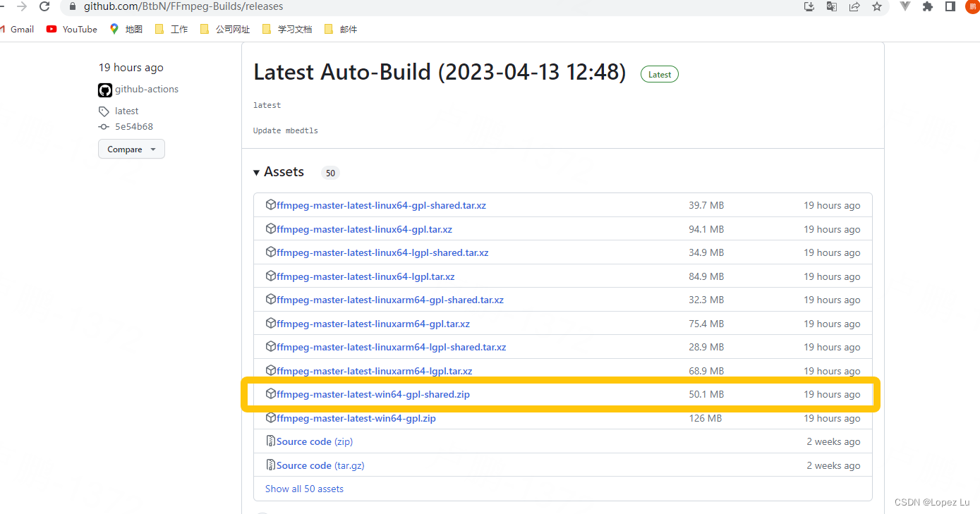The image size is (980, 514).
Task: Open the github-actions author link
Action: point(147,89)
